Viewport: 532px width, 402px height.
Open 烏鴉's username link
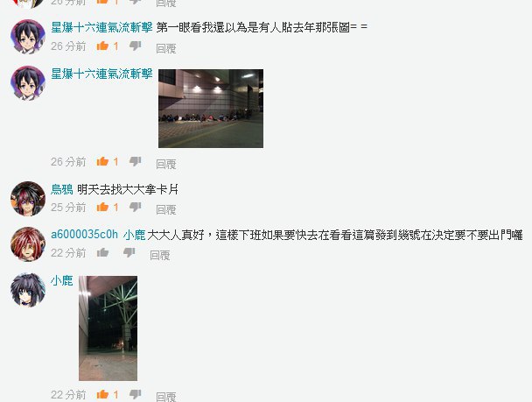point(62,189)
